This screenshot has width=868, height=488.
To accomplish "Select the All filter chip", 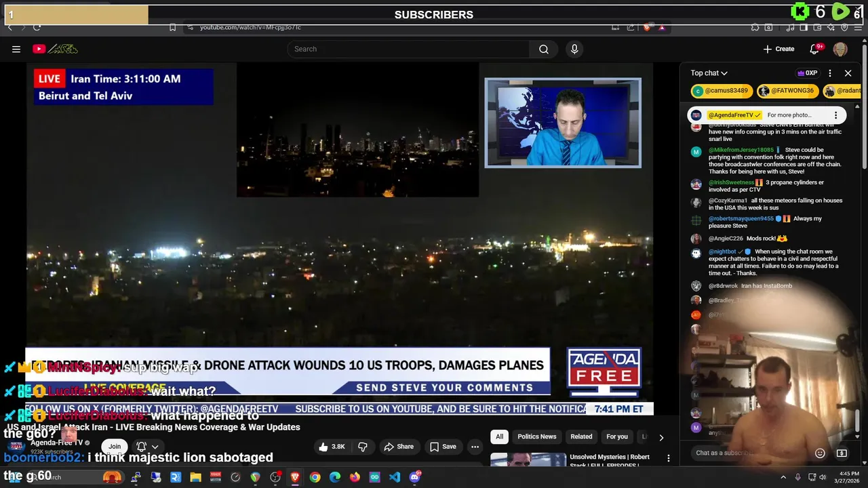I will [x=499, y=436].
